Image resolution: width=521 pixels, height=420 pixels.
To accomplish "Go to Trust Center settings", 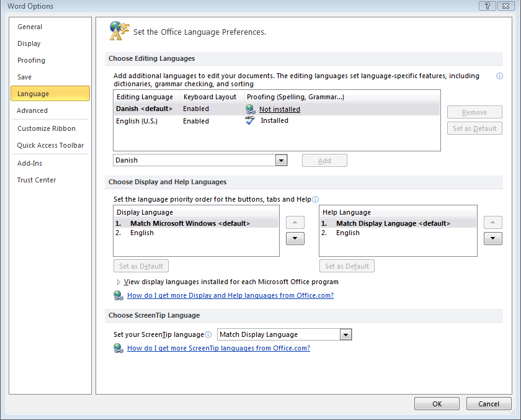I will (x=37, y=180).
